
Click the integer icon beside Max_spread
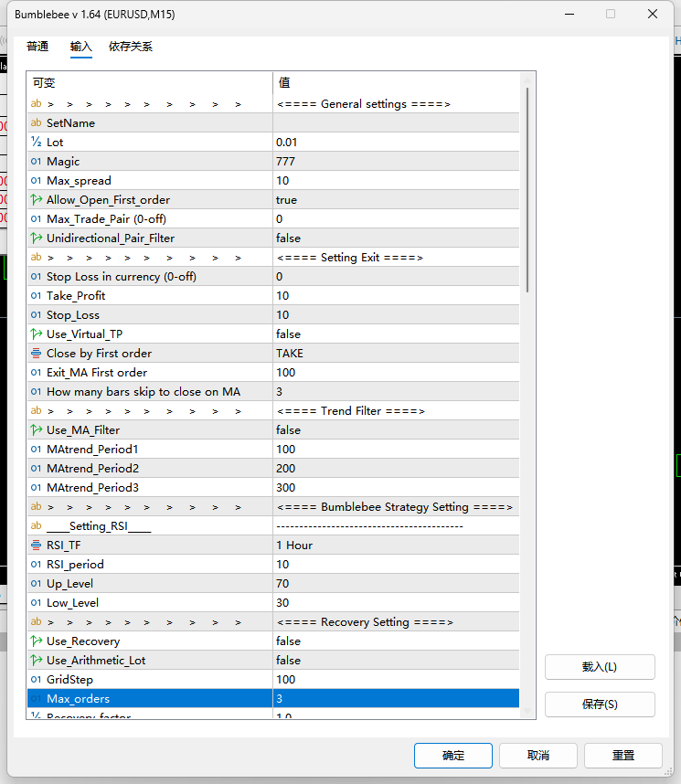36,181
